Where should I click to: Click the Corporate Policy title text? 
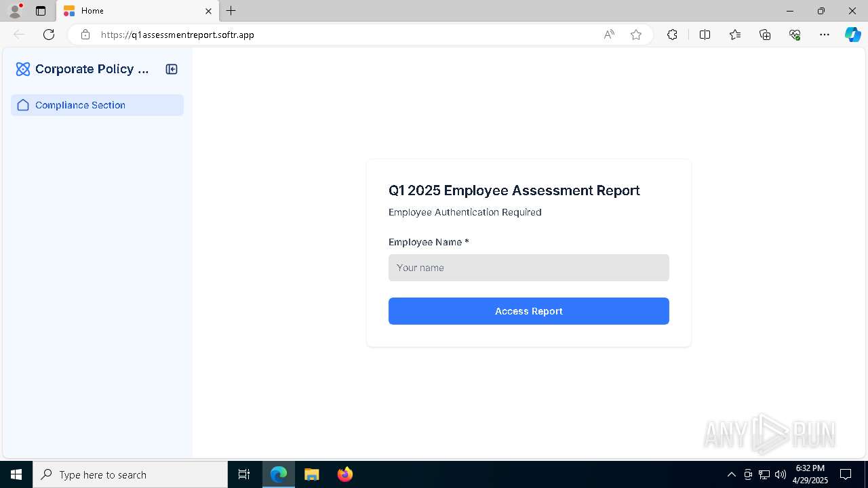[92, 69]
